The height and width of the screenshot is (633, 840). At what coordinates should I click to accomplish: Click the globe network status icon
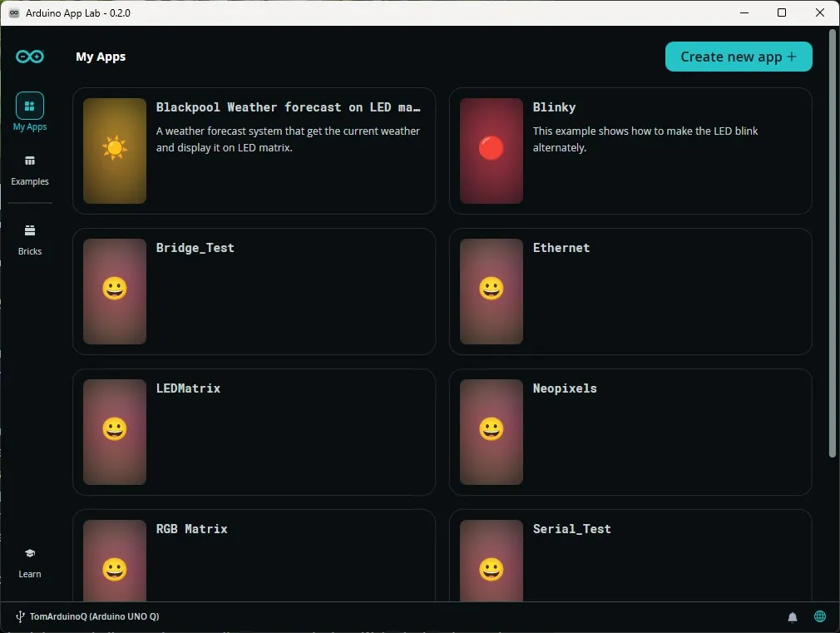[820, 616]
